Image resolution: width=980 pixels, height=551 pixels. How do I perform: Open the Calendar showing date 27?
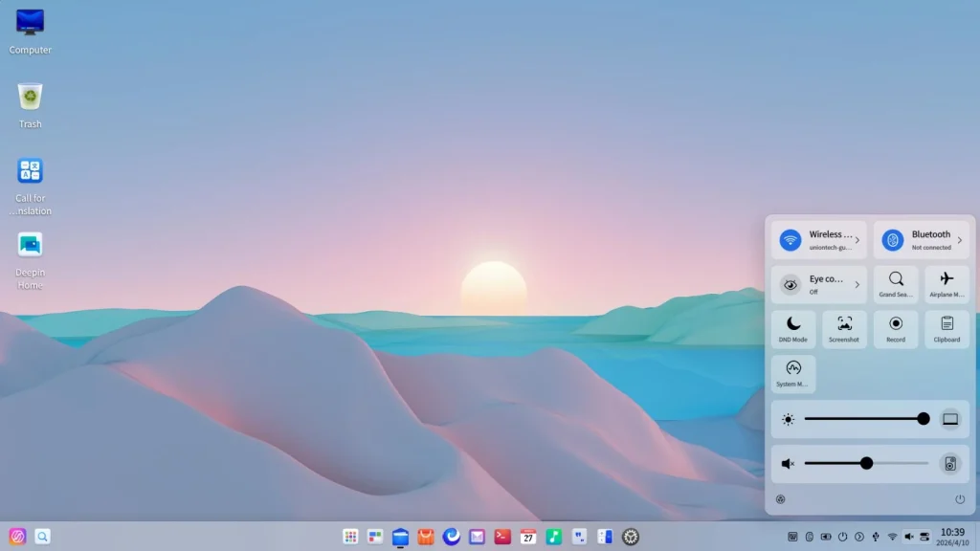[x=527, y=537]
